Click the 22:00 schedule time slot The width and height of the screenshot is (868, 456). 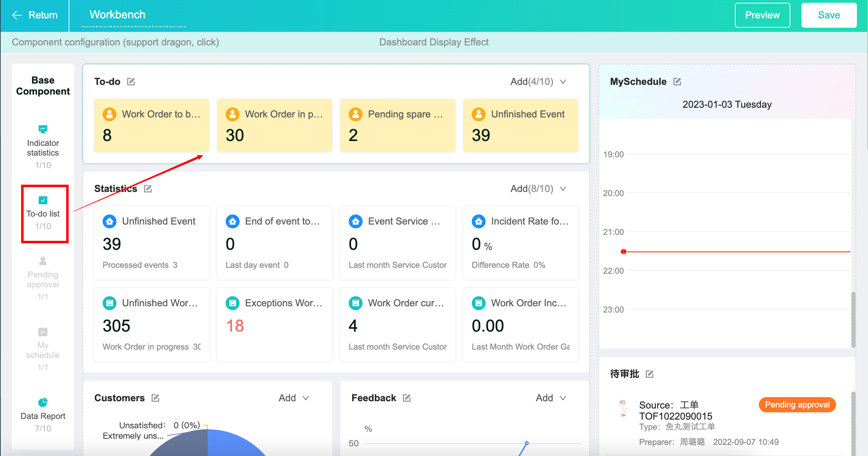pyautogui.click(x=613, y=271)
